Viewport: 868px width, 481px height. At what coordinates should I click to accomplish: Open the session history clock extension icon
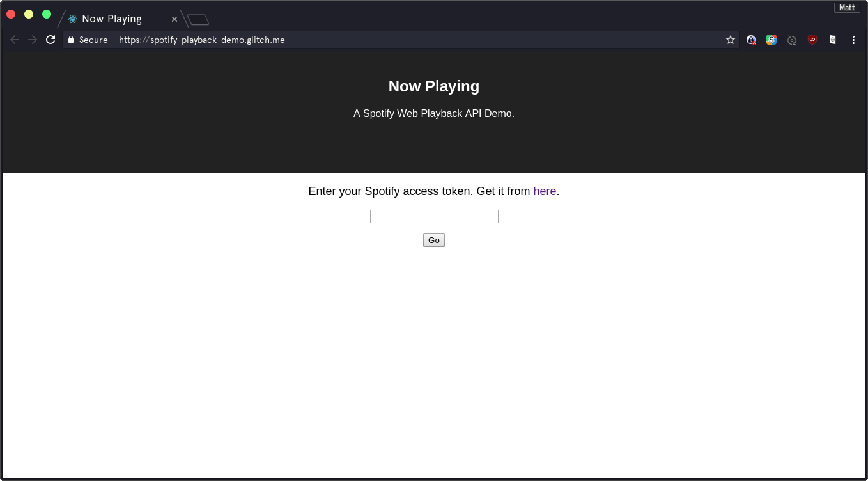(x=792, y=40)
